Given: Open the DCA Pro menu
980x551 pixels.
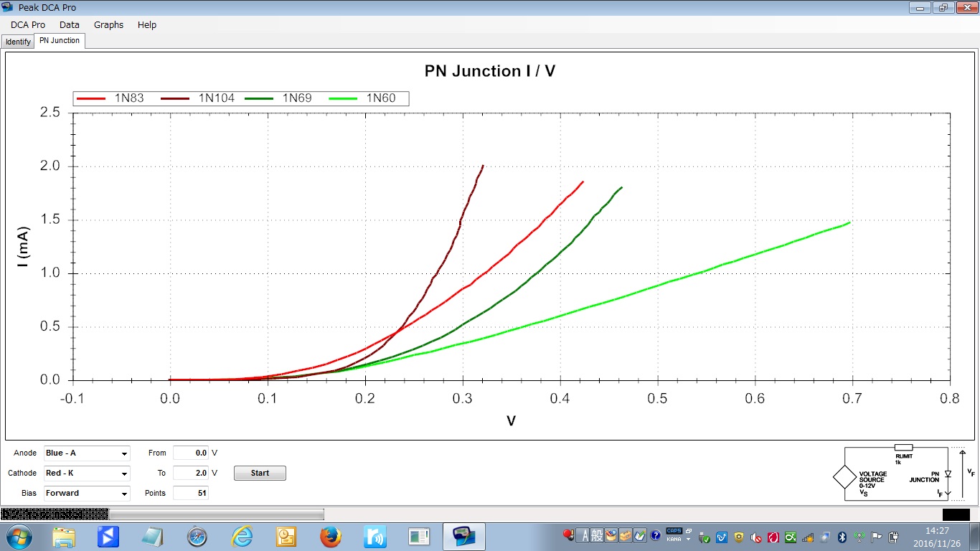Looking at the screenshot, I should tap(28, 24).
